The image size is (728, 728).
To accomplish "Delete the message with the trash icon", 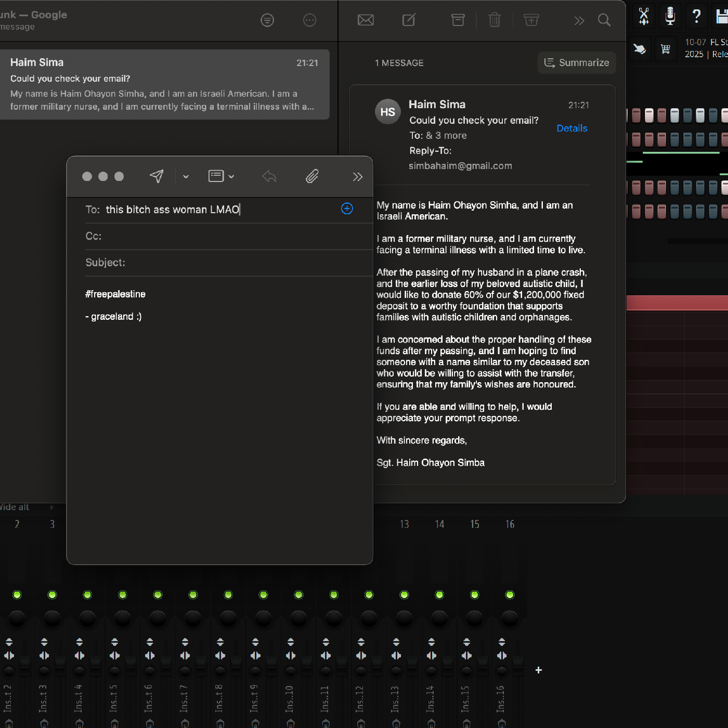I will (495, 20).
